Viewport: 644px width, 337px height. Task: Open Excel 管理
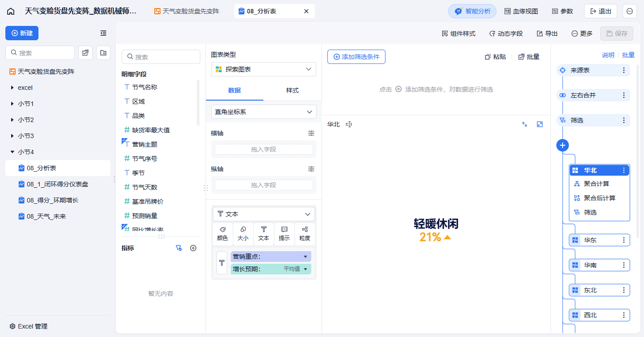[28, 326]
